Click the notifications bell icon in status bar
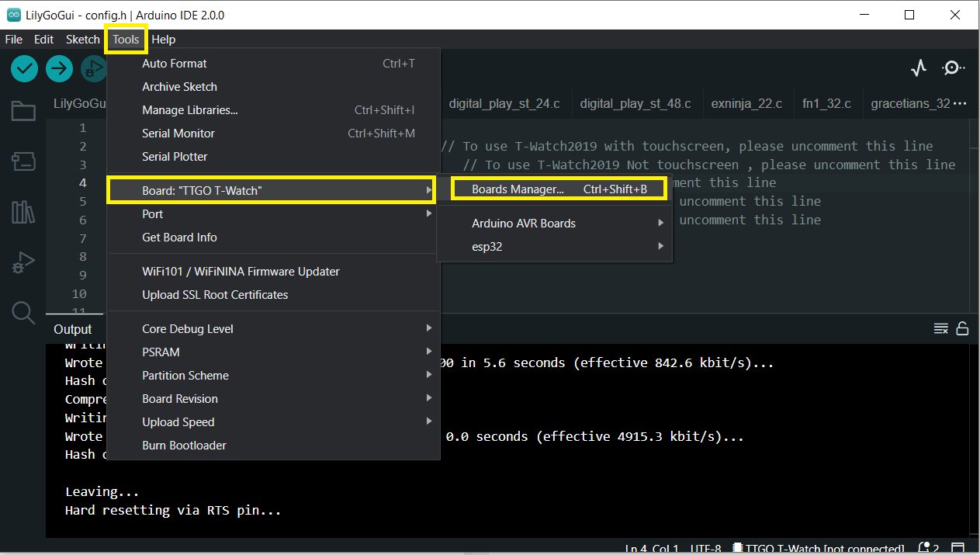Image resolution: width=980 pixels, height=555 pixels. 924,548
